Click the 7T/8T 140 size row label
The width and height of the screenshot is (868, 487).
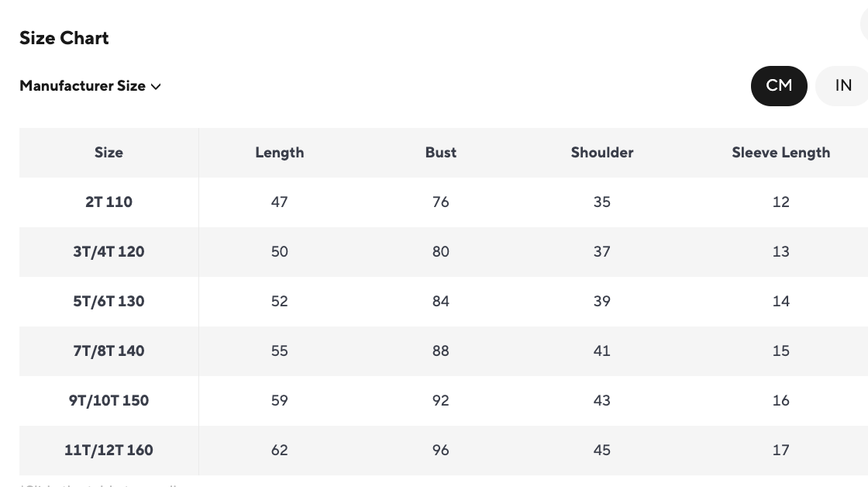pyautogui.click(x=108, y=351)
